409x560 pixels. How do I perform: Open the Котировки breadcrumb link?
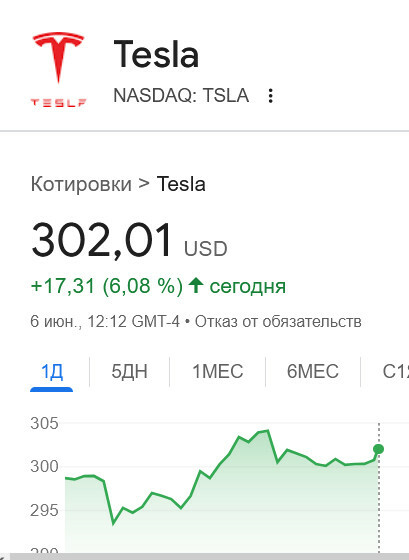pos(81,184)
